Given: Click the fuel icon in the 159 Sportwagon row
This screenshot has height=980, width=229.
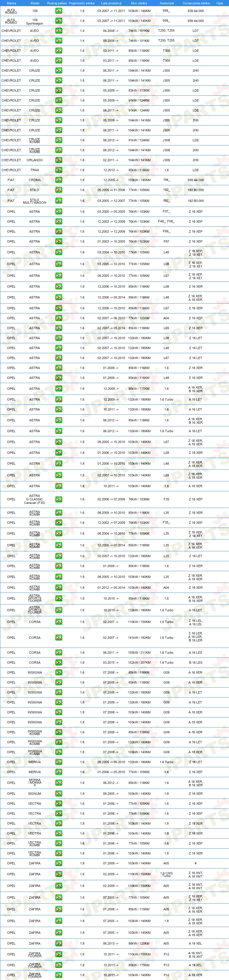Looking at the screenshot, I should pos(59,21).
